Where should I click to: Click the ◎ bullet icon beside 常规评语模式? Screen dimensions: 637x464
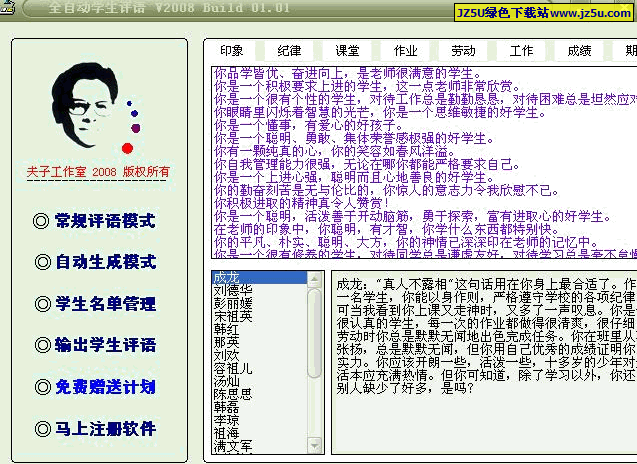(41, 221)
